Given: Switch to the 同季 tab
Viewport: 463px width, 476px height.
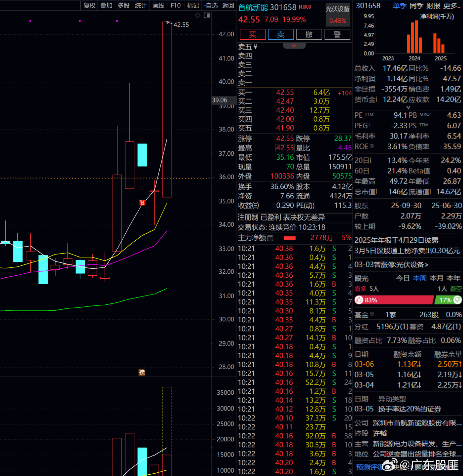Looking at the screenshot, I should click(x=417, y=6).
